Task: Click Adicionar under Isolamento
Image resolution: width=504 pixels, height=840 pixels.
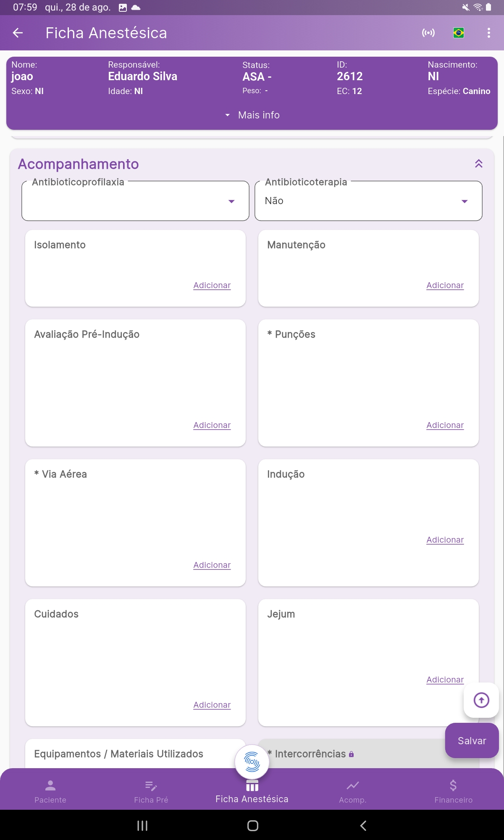Action: pos(212,285)
